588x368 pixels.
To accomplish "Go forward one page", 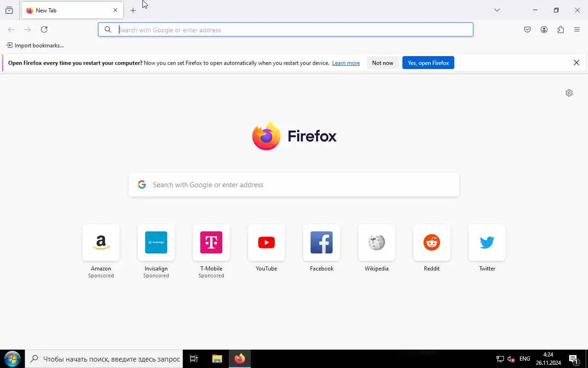I will (x=28, y=29).
